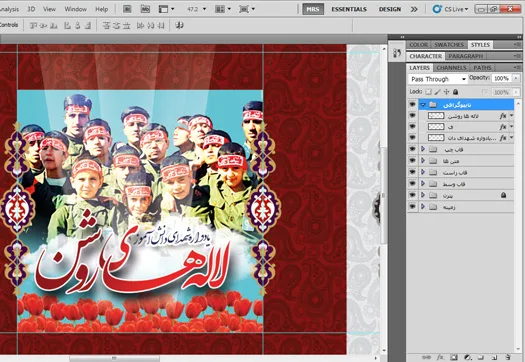Select the Character tab
The height and width of the screenshot is (362, 525).
tap(426, 56)
